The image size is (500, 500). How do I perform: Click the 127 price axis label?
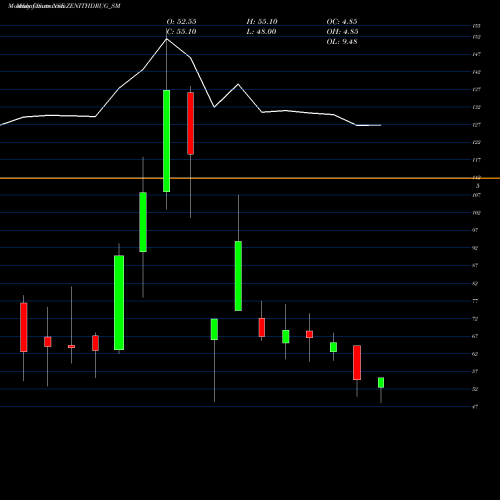coord(476,125)
